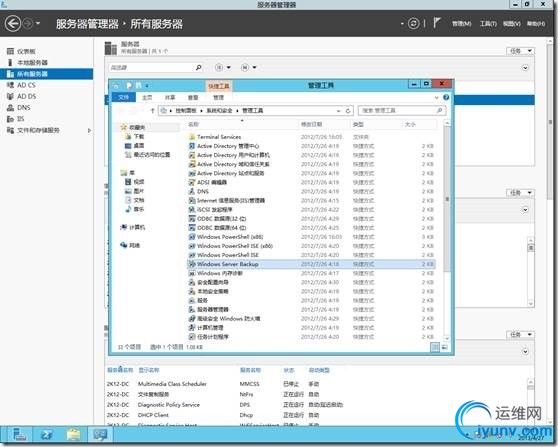Open the 视图(V) menu

[512, 24]
